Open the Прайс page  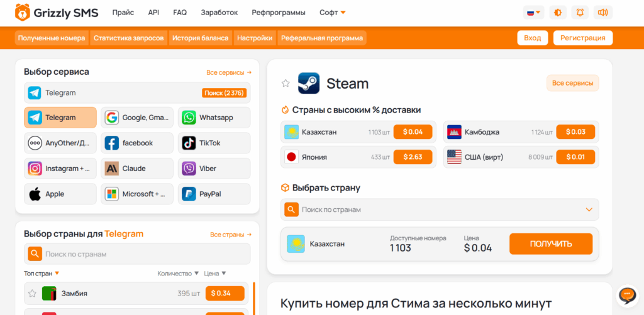click(x=123, y=13)
